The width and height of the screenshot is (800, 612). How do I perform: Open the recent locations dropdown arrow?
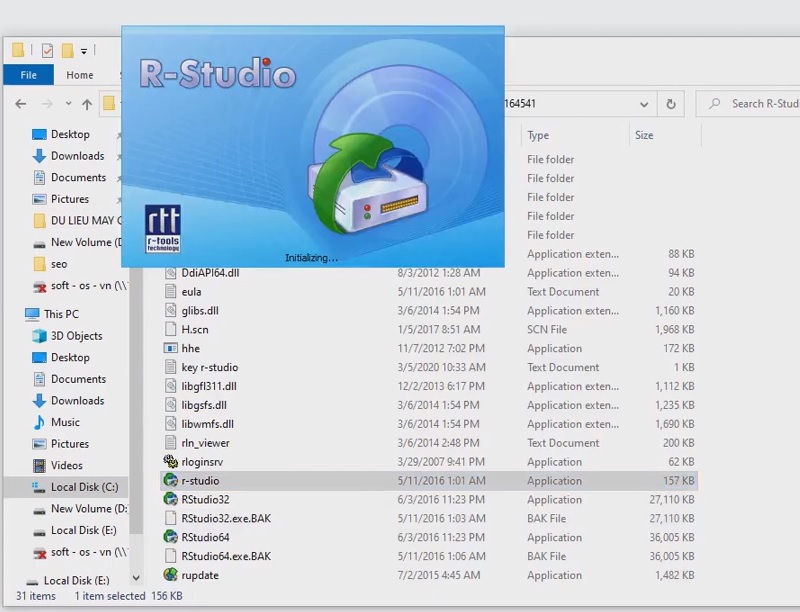(x=68, y=104)
